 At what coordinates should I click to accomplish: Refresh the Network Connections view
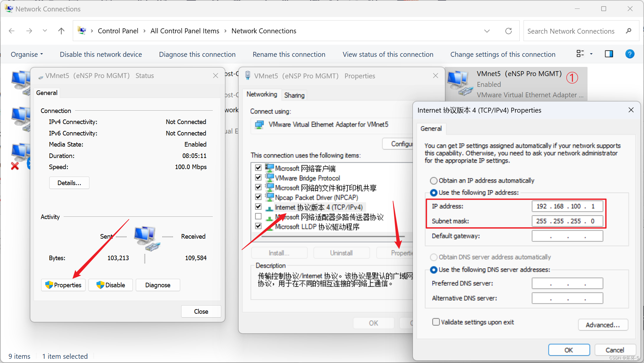pos(508,31)
